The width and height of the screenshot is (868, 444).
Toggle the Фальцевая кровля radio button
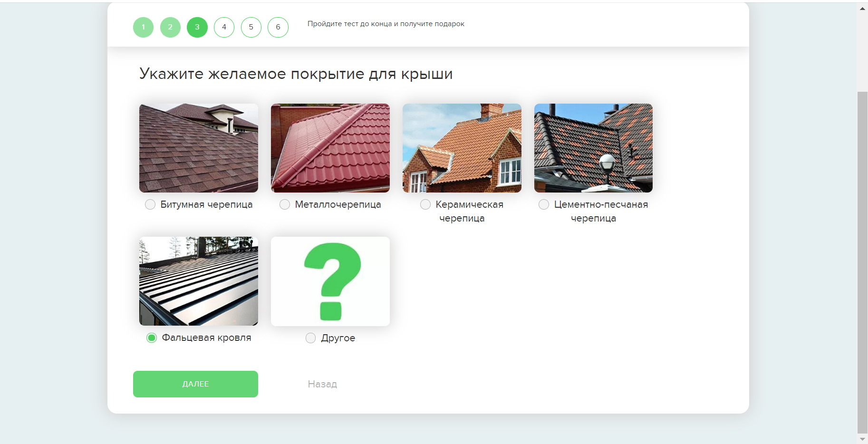[x=152, y=338]
